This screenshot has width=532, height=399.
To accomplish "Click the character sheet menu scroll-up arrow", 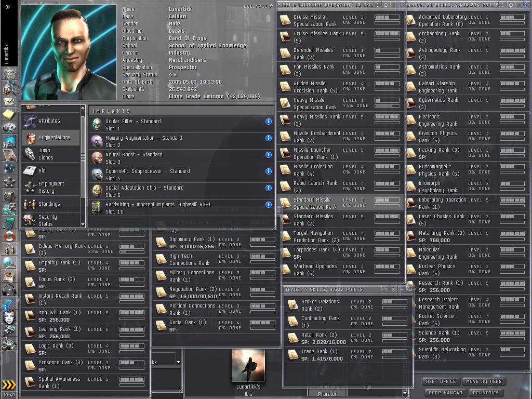I will pos(83,108).
